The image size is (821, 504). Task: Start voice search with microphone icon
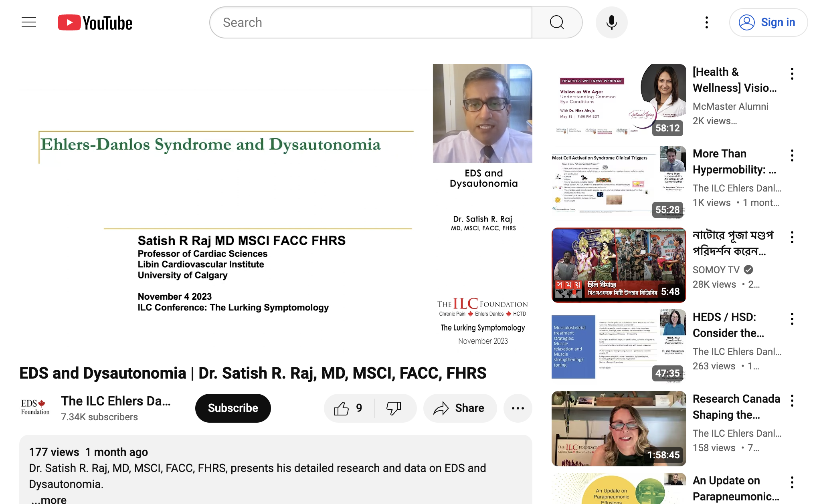[611, 22]
